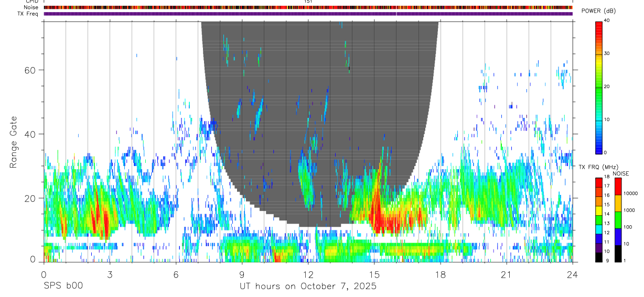Select the 0 tick on the POWER scale
Image resolution: width=644 pixels, height=297 pixels.
(606, 152)
